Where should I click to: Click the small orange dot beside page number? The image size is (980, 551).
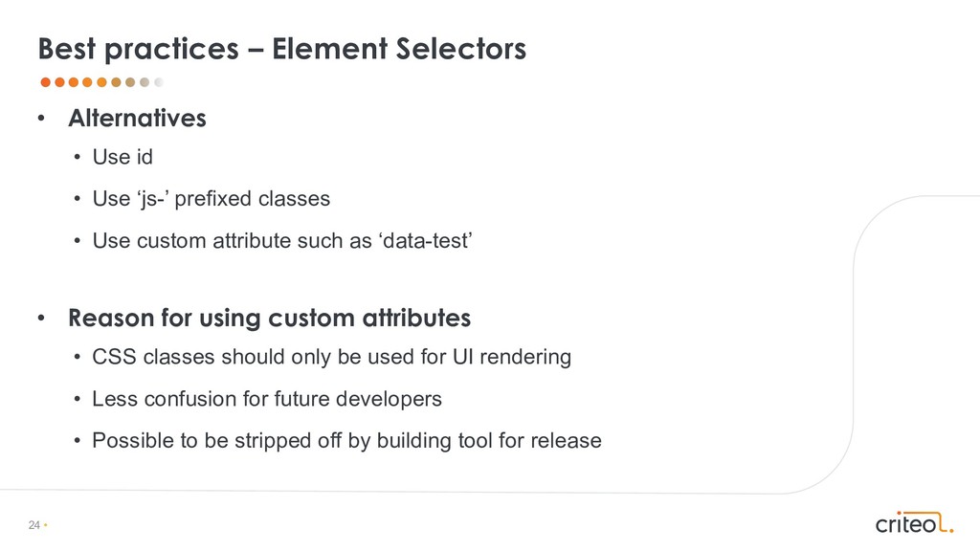[x=46, y=525]
